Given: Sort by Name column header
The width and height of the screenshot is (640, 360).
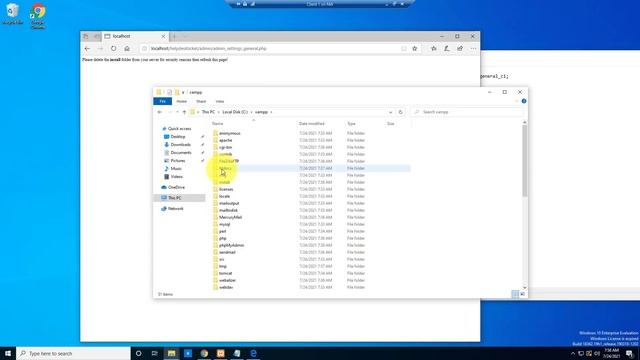Looking at the screenshot, I should coord(218,124).
